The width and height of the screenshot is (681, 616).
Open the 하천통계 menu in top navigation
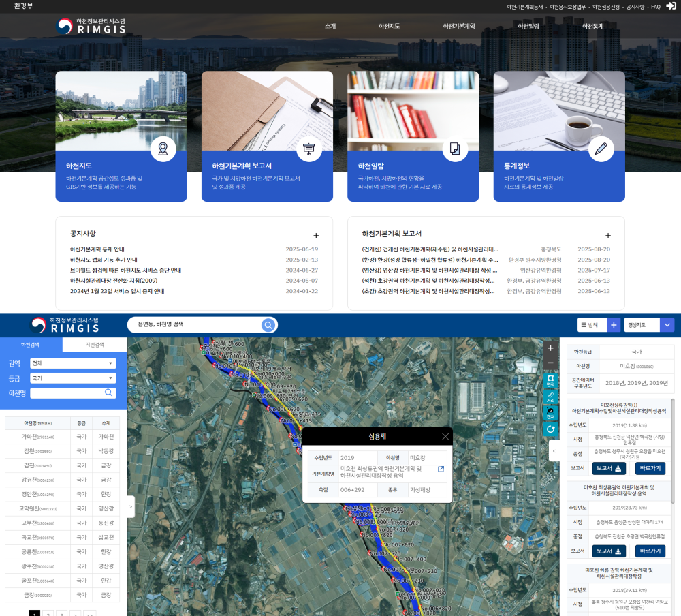[x=593, y=26]
